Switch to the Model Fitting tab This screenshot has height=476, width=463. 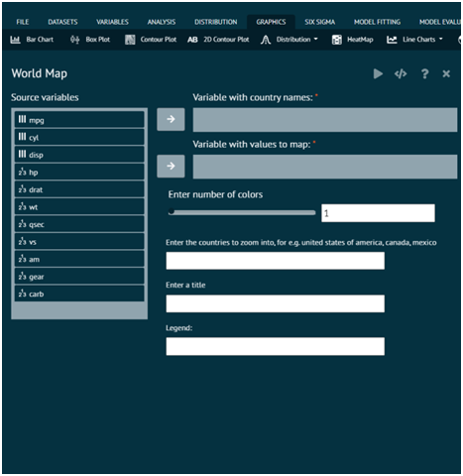pos(377,22)
